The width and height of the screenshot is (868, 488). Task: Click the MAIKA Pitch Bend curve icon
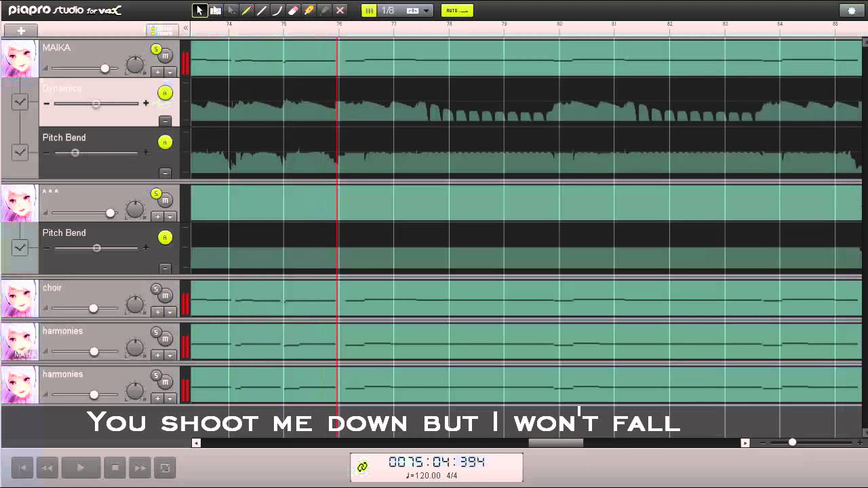pos(20,152)
